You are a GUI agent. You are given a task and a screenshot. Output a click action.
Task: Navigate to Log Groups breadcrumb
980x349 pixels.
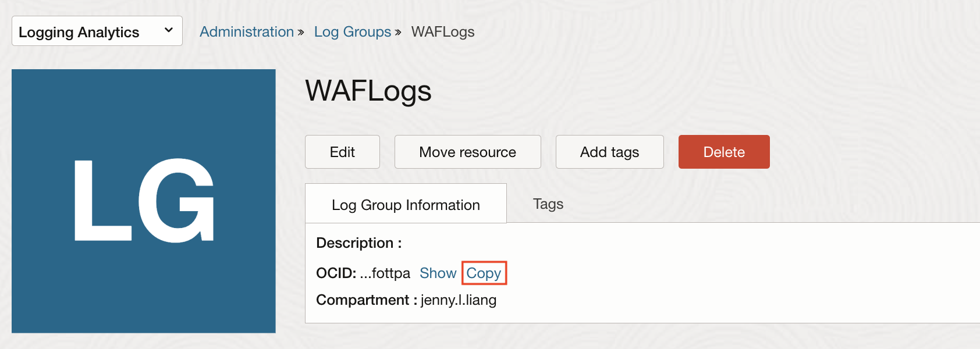(x=353, y=32)
